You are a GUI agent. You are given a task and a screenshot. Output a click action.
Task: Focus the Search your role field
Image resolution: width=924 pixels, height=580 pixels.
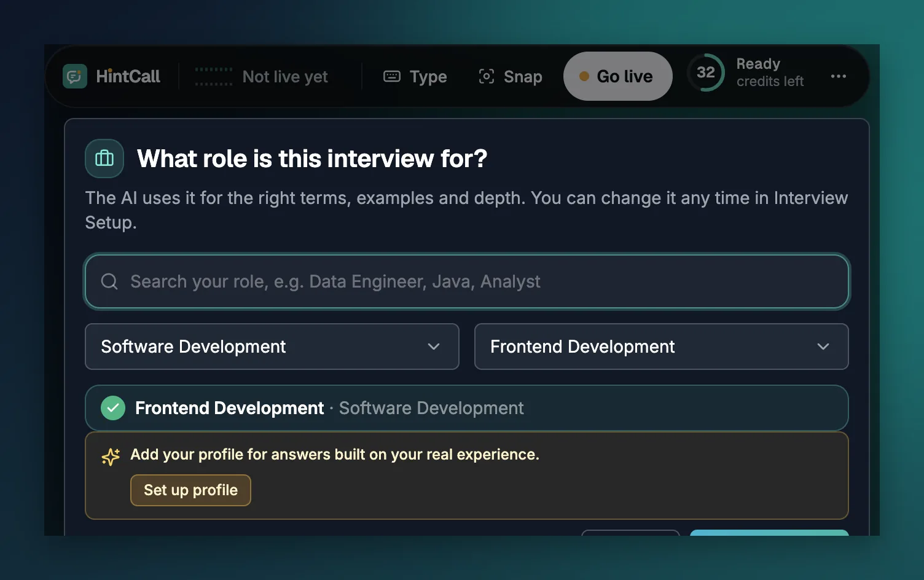click(x=467, y=281)
